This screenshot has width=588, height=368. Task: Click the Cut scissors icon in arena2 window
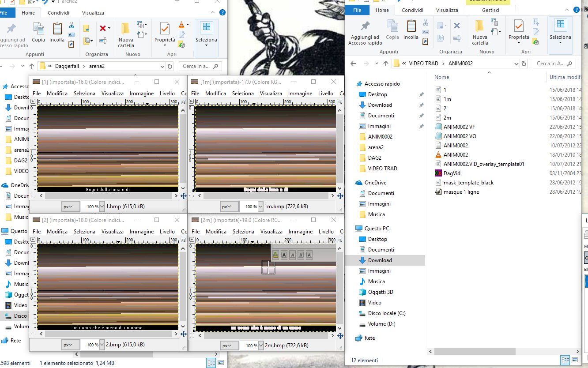(71, 25)
